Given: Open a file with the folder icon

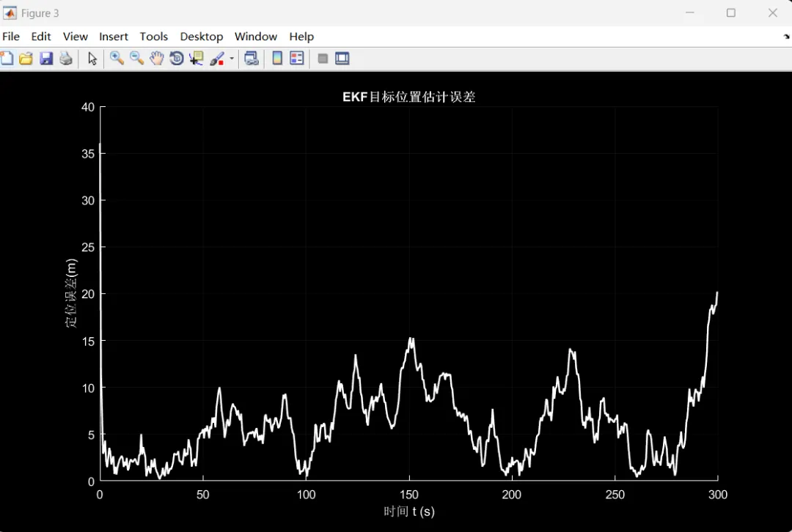Looking at the screenshot, I should 26,59.
